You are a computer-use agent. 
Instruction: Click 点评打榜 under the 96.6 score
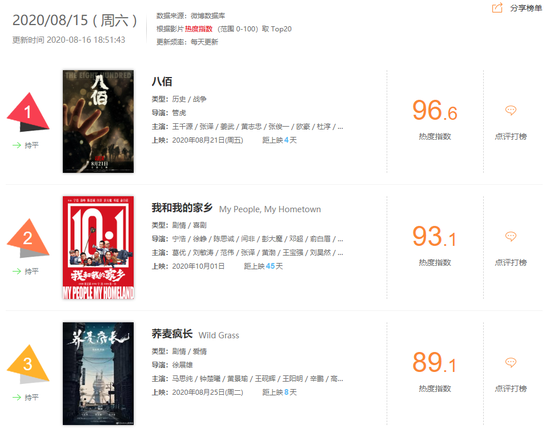511,136
